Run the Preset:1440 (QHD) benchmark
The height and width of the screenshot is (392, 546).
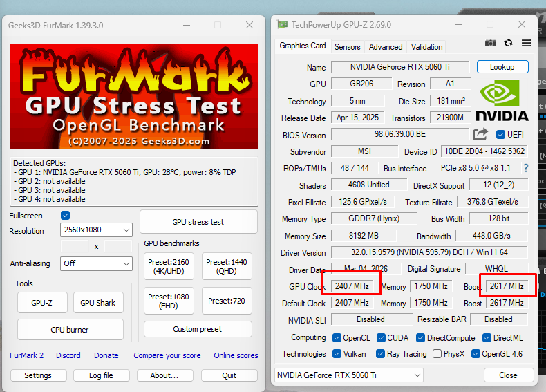coord(227,267)
